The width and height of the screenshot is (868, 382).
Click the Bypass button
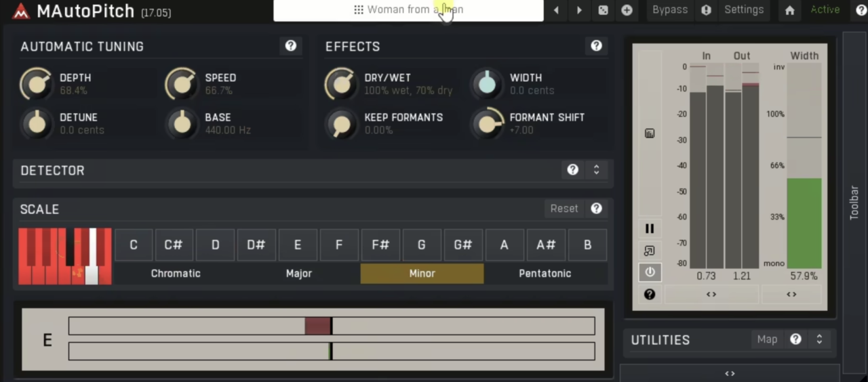670,9
